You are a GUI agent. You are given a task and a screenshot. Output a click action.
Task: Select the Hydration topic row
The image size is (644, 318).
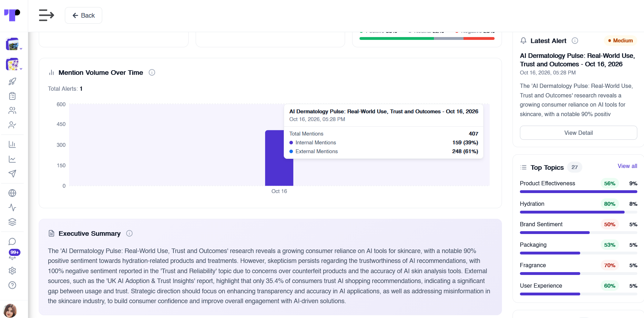[578, 207]
